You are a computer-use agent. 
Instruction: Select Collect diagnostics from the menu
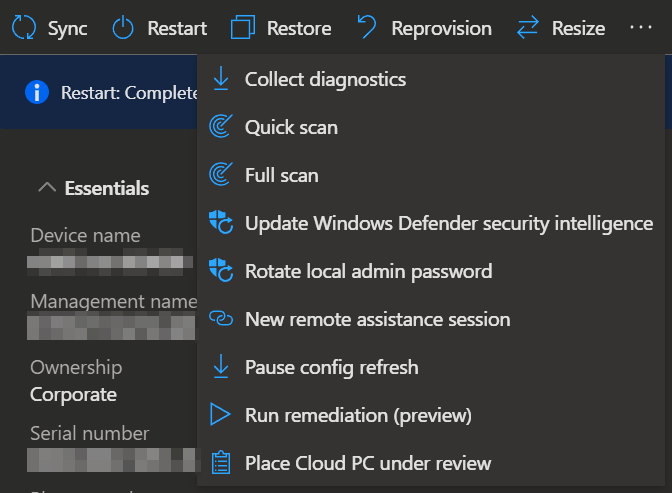(325, 79)
